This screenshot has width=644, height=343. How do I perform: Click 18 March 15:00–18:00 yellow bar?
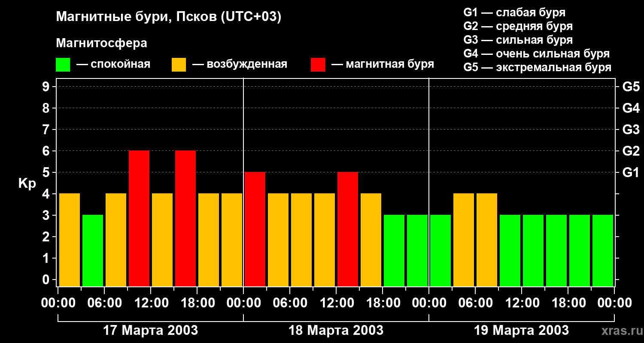(x=371, y=240)
